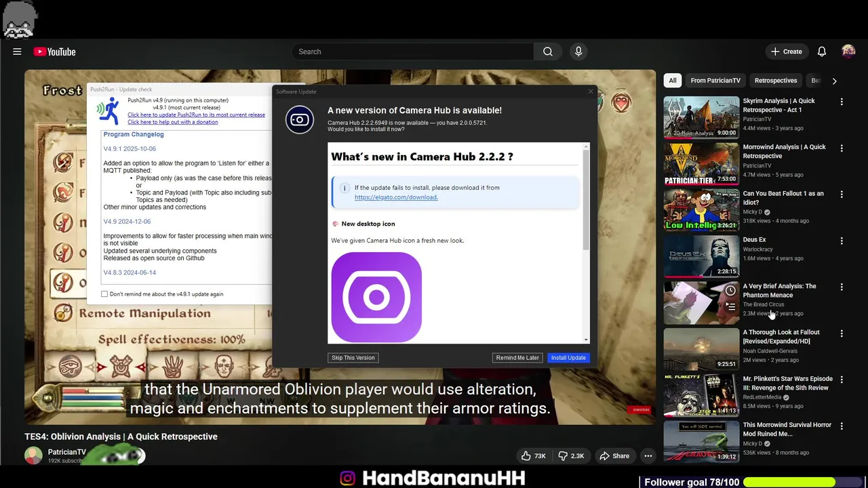Click the TES4: Oblivion Analysis video title
The image size is (868, 488).
(121, 436)
